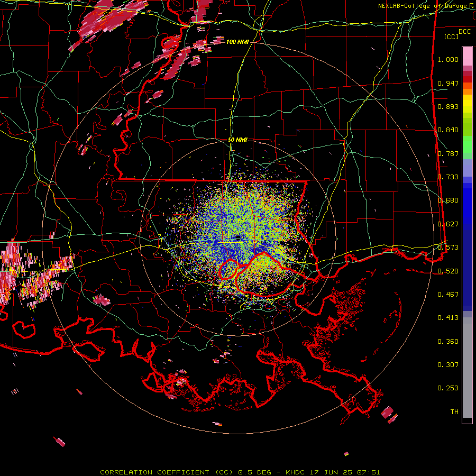476x476 pixels.
Task: Click the 0.787 value on the color scale
Action: (x=448, y=153)
